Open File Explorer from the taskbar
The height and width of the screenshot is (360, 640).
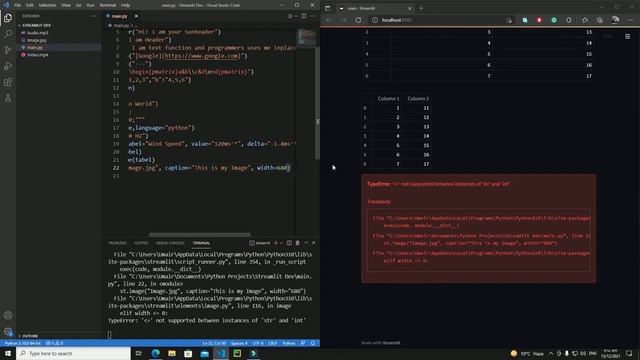point(172,353)
